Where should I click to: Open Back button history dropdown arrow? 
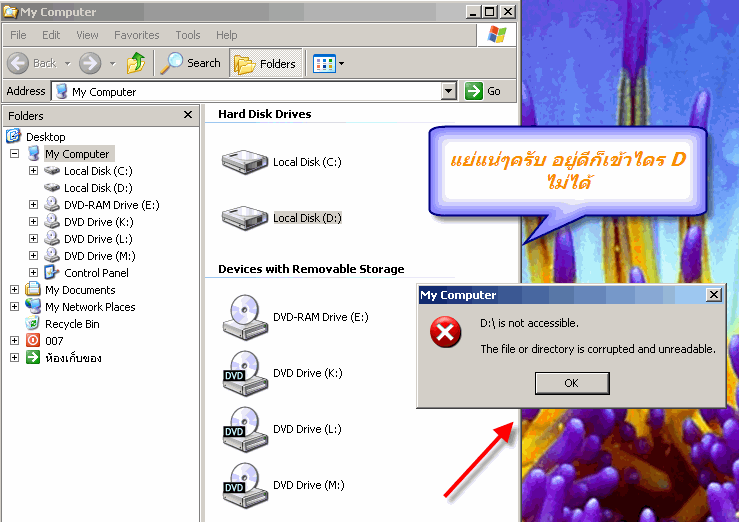click(67, 63)
